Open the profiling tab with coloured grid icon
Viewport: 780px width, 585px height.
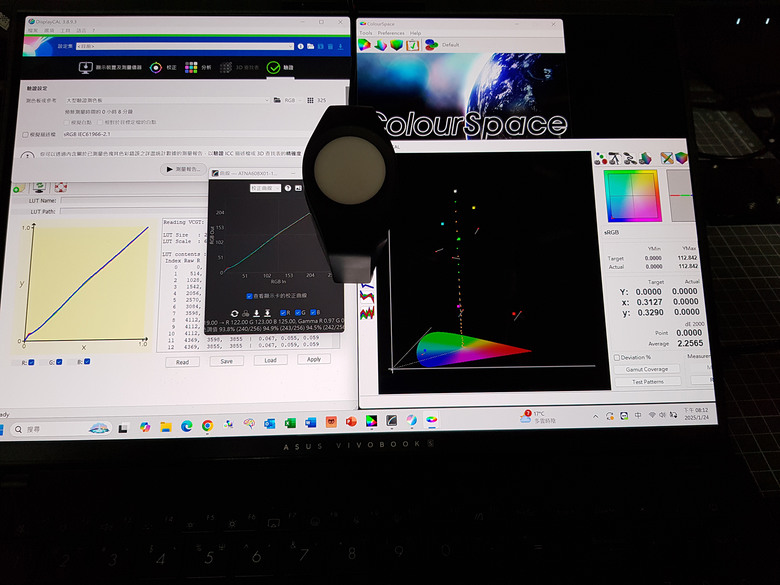click(x=198, y=67)
